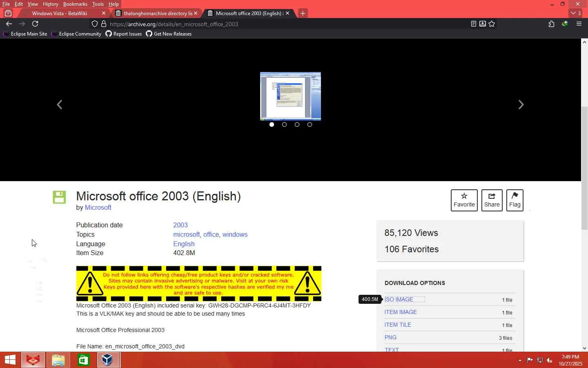Show hidden tray icons arrow
588x368 pixels.
pyautogui.click(x=520, y=360)
